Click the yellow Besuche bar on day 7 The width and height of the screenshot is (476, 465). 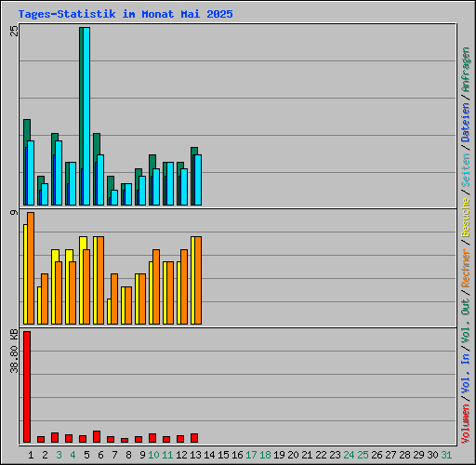tap(109, 312)
